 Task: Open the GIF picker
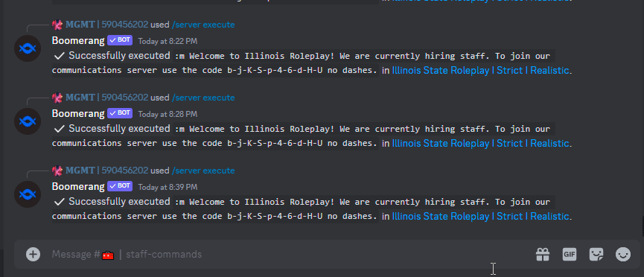pos(570,255)
